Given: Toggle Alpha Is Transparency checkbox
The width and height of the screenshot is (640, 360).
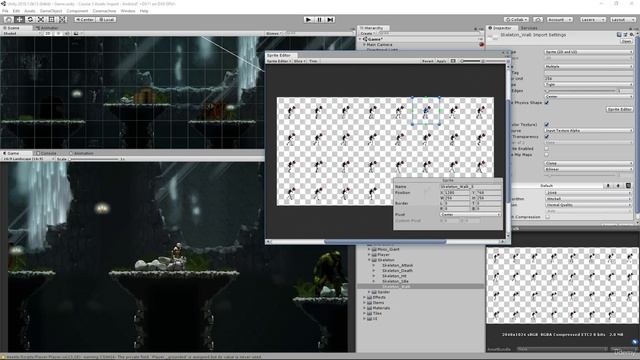Looking at the screenshot, I should pyautogui.click(x=547, y=137).
